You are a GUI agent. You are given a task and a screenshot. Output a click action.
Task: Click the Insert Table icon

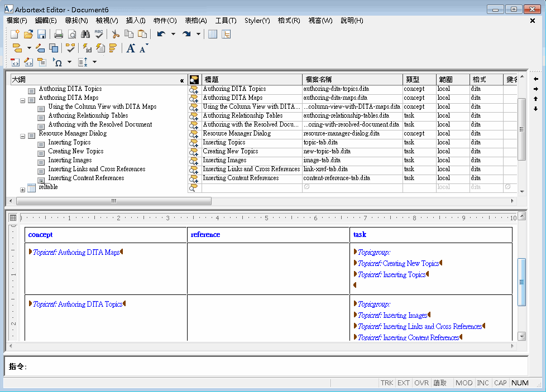(x=212, y=34)
